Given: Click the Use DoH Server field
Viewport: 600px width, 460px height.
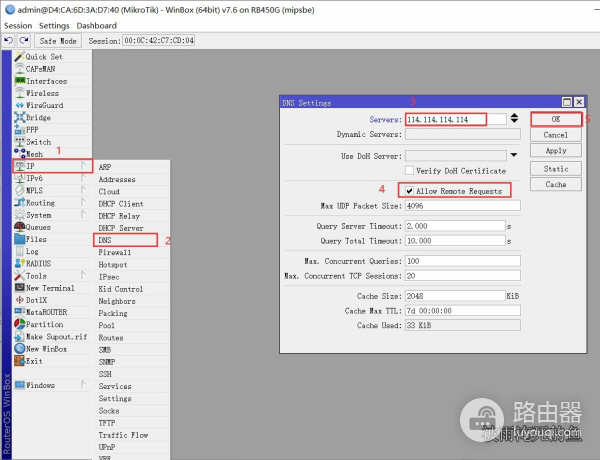Looking at the screenshot, I should 456,156.
